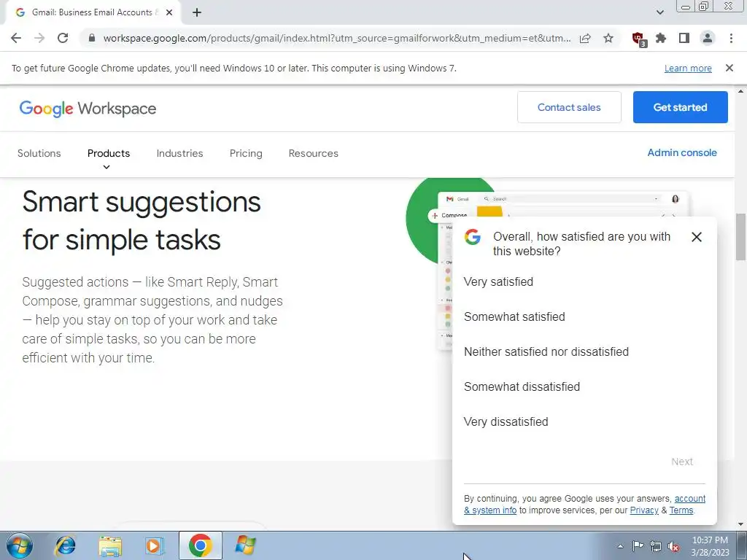
Task: Click the survey Next button
Action: coord(682,462)
